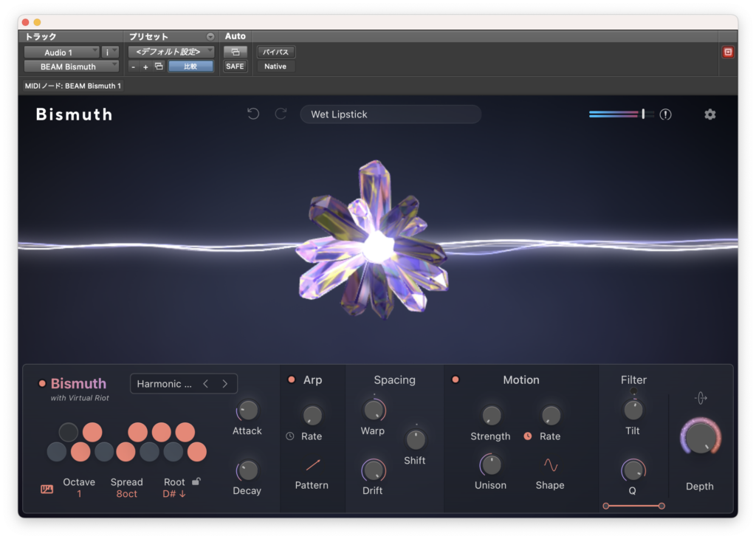
Task: Click the Q knob in Filter
Action: click(x=633, y=470)
